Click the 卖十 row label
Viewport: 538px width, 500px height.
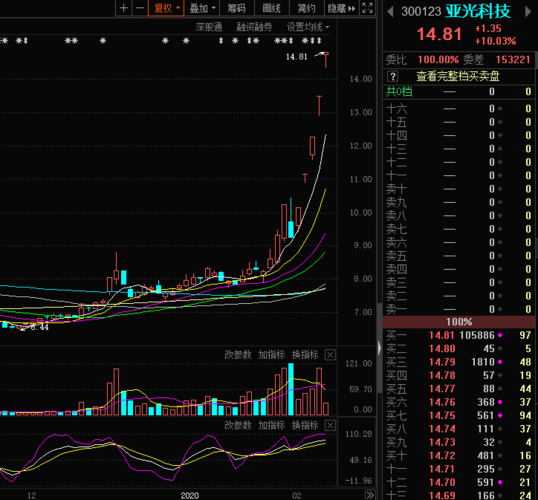[x=396, y=189]
